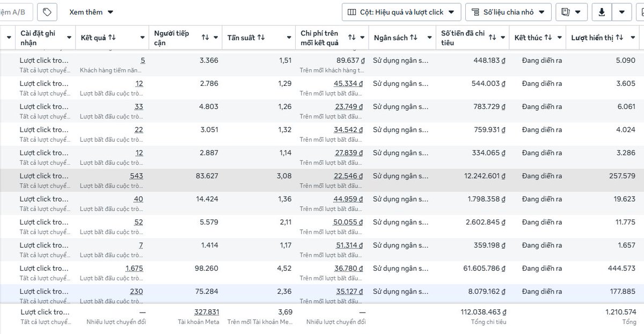The height and width of the screenshot is (334, 644).
Task: Open the Ngân sách column dropdown arrow
Action: 430,38
